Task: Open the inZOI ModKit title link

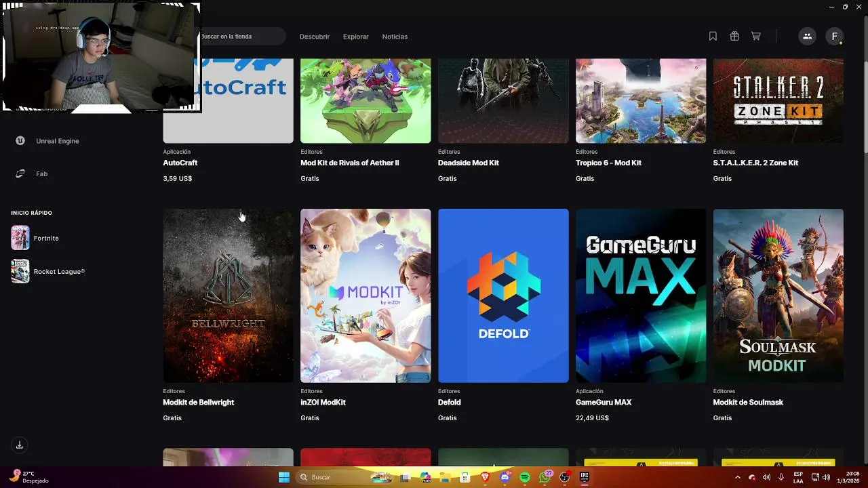Action: click(x=323, y=402)
